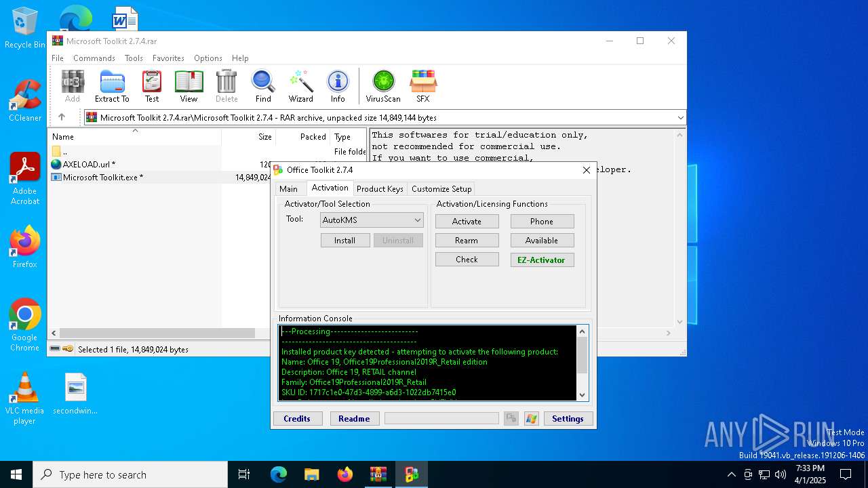
Task: Switch to the Product Keys tab
Action: [380, 189]
